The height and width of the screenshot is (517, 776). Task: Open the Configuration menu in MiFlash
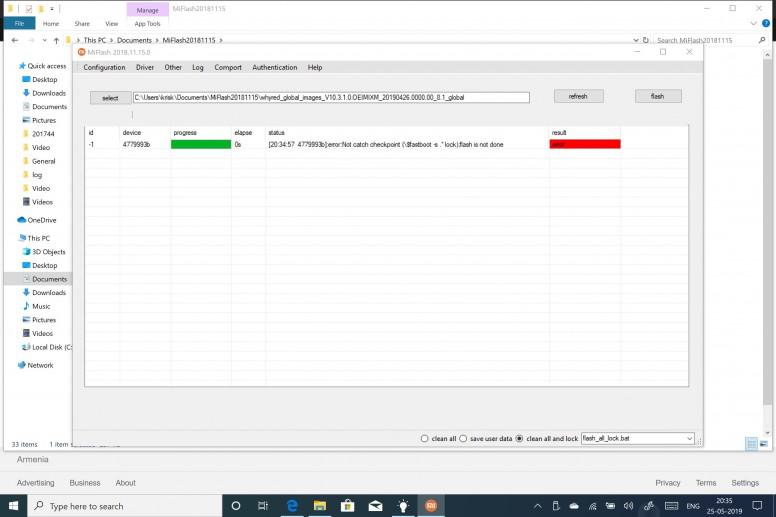(x=104, y=68)
